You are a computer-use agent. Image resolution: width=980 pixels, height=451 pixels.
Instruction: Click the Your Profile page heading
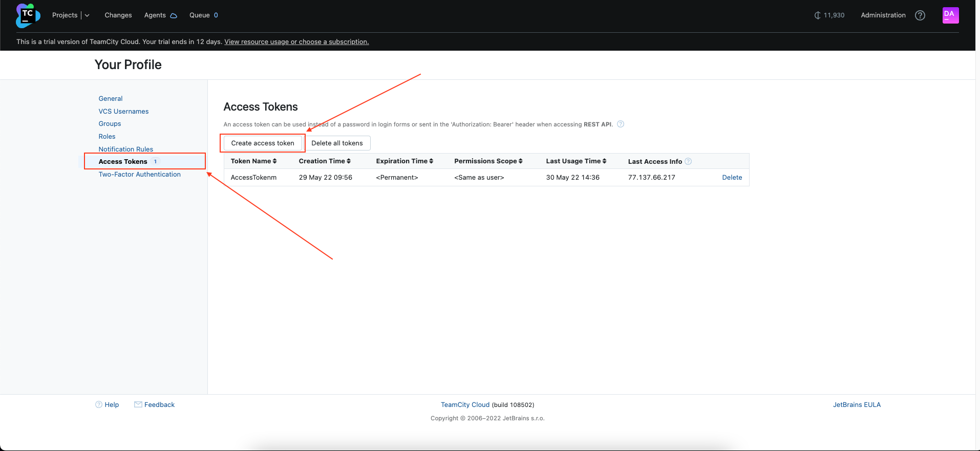[128, 65]
